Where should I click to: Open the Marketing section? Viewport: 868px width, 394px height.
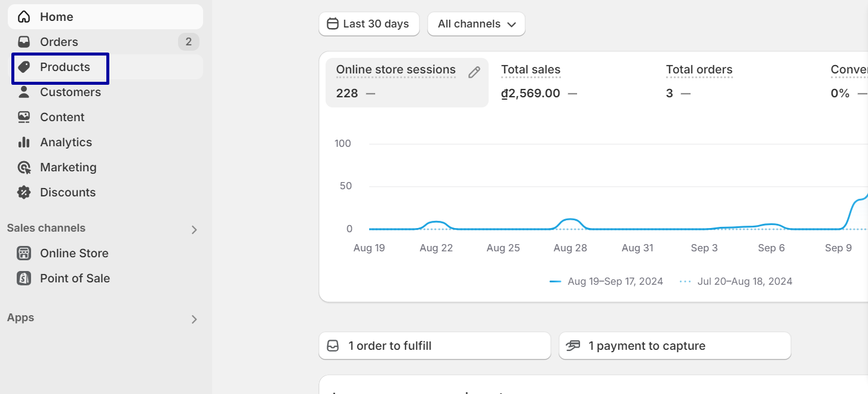click(105, 167)
